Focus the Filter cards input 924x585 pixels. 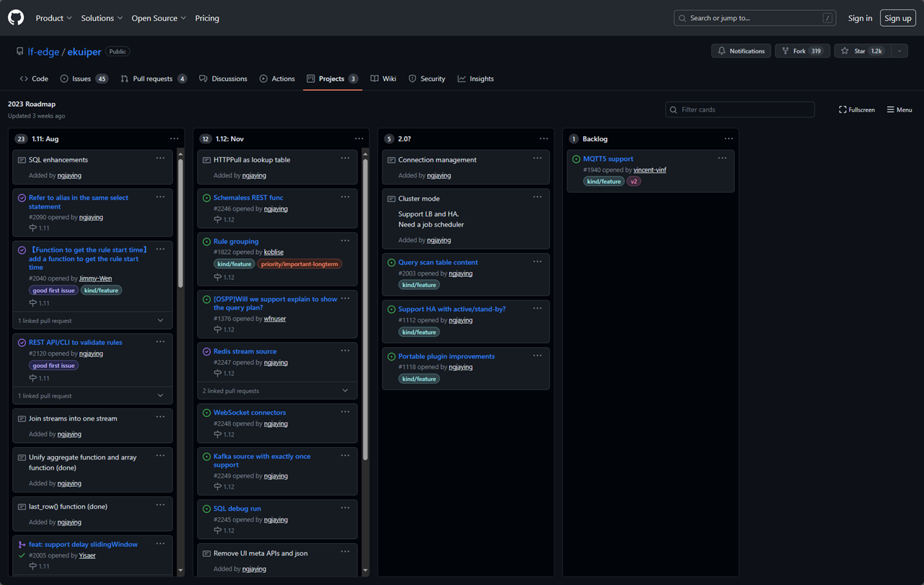(x=740, y=110)
